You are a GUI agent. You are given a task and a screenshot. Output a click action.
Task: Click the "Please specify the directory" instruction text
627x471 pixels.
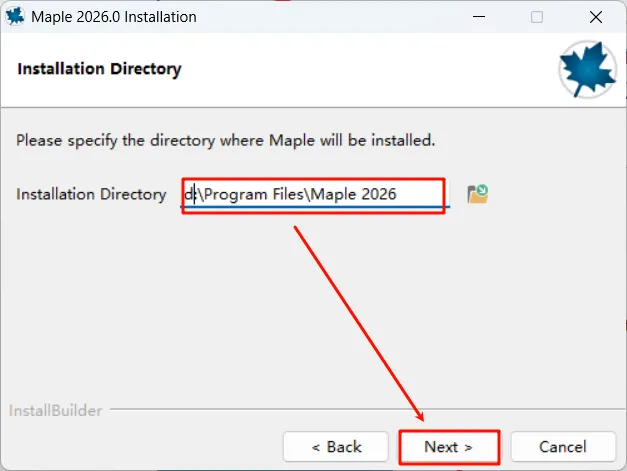point(226,141)
